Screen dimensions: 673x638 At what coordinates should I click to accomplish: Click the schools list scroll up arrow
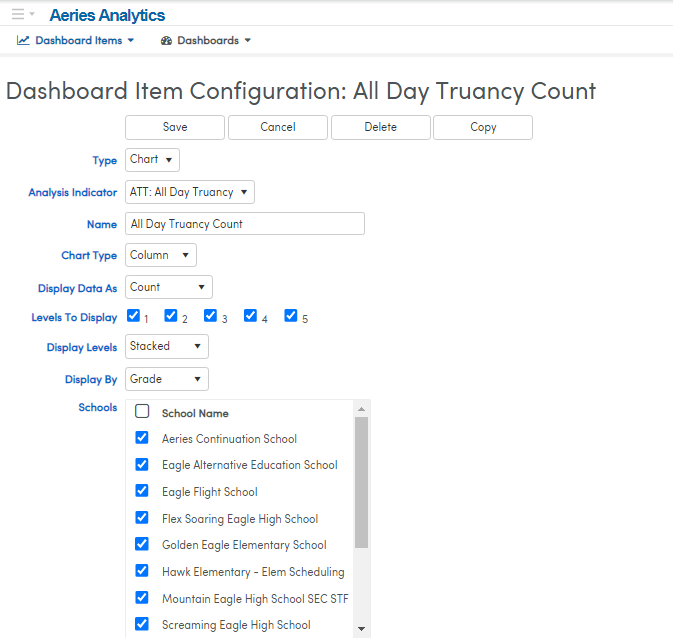361,409
